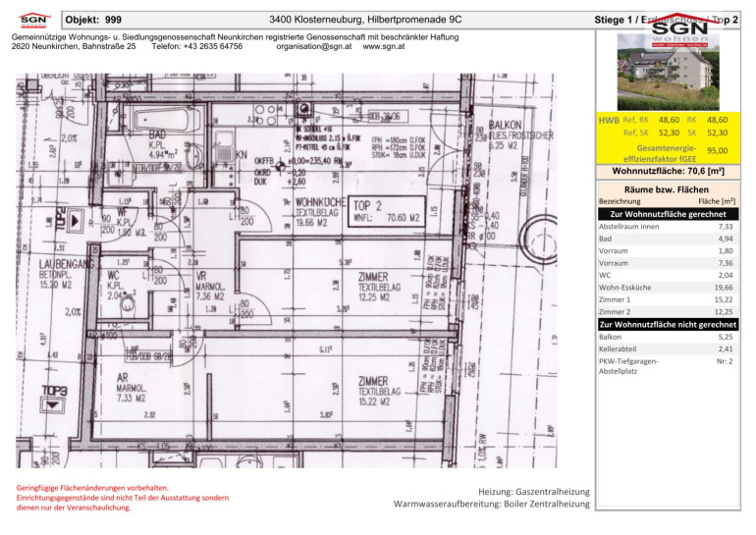Viewport: 756px width, 535px height.
Task: Click the 'BALKON' label on the plan
Action: click(x=506, y=126)
